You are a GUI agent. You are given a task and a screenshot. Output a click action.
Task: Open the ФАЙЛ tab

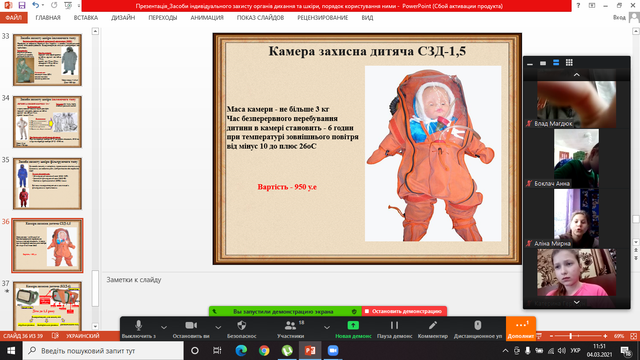pyautogui.click(x=14, y=18)
